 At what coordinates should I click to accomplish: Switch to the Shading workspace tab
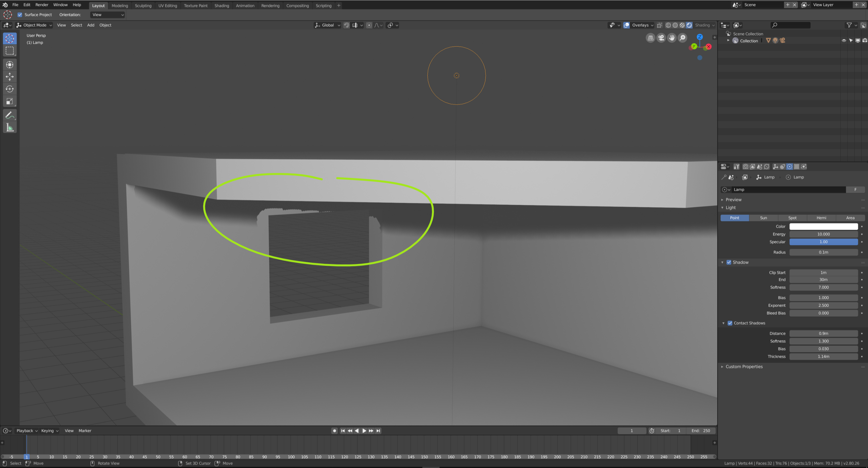click(222, 5)
